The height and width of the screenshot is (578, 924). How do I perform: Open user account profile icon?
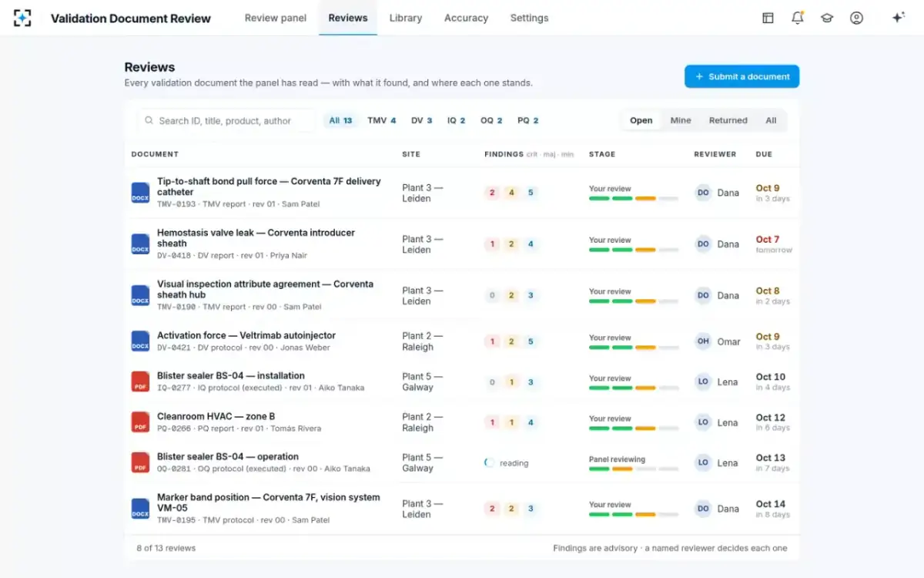coord(856,18)
